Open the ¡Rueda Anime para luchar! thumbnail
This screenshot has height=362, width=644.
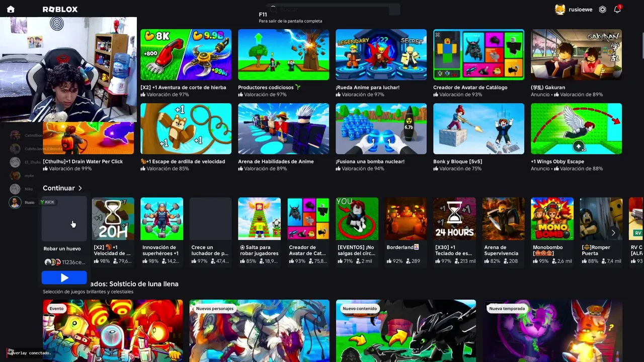(381, 54)
